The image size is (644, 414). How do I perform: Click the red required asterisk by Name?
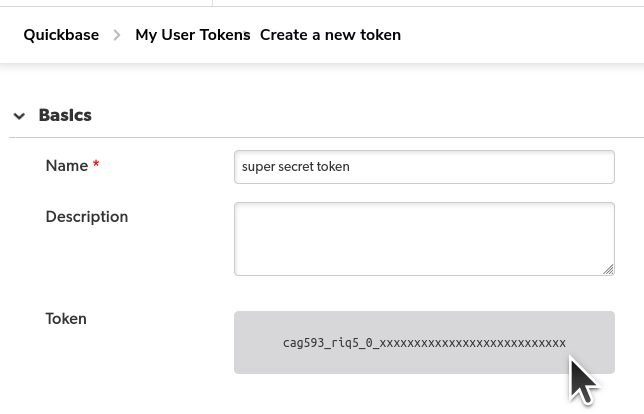(96, 164)
